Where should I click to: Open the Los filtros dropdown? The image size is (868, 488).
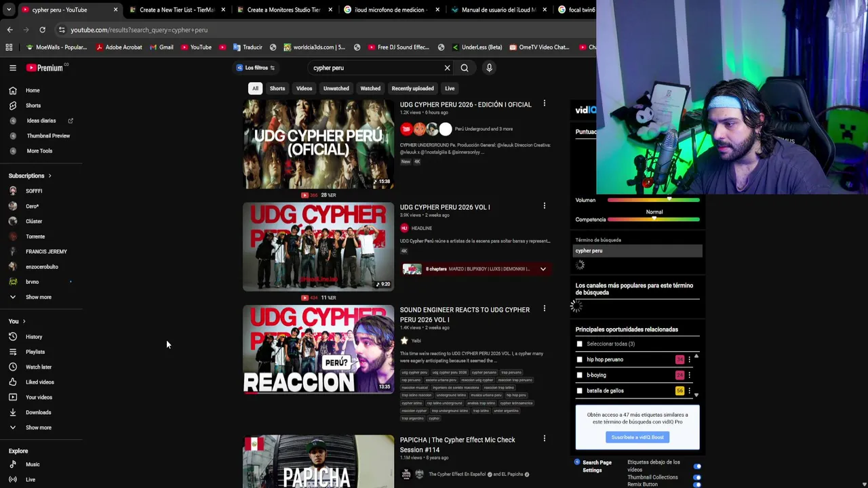pos(256,68)
